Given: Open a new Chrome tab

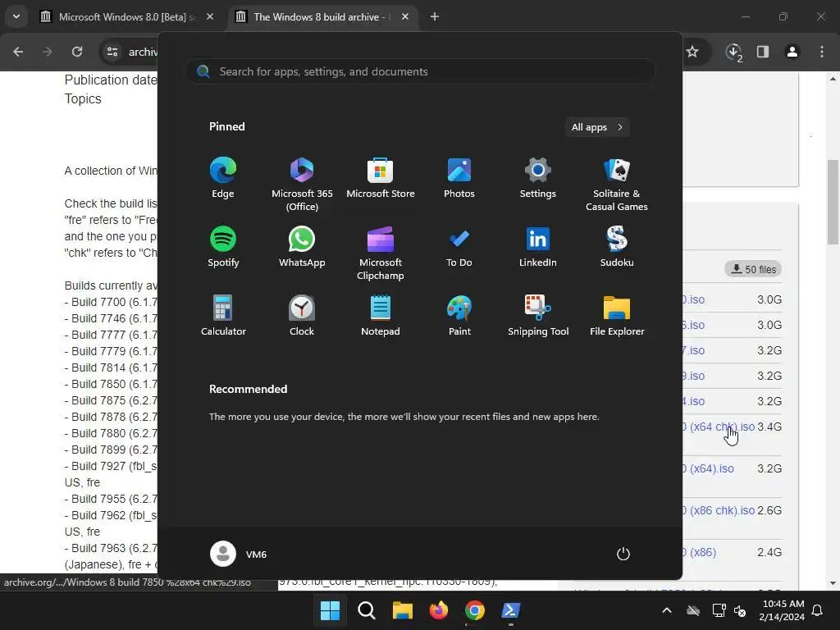Looking at the screenshot, I should tap(435, 17).
